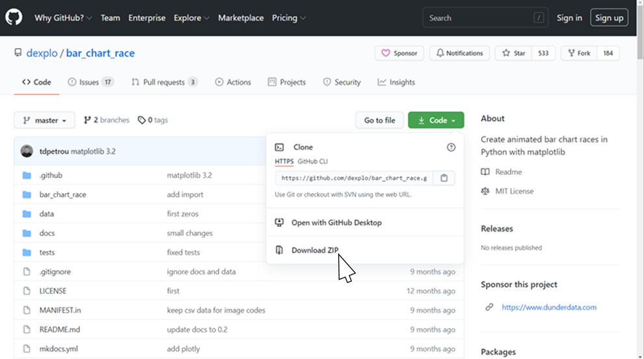
Task: Click the branch icon next to 2 branches
Action: pyautogui.click(x=87, y=120)
